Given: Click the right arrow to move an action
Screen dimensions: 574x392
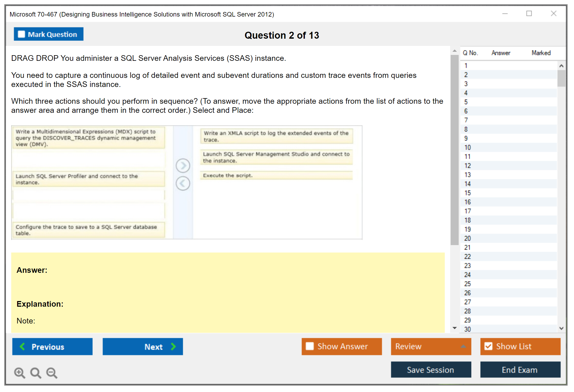Looking at the screenshot, I should point(183,165).
